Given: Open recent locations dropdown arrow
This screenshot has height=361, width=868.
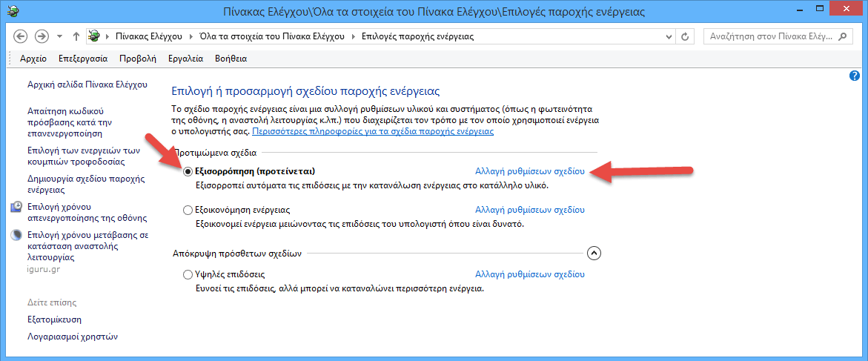Looking at the screenshot, I should click(59, 37).
